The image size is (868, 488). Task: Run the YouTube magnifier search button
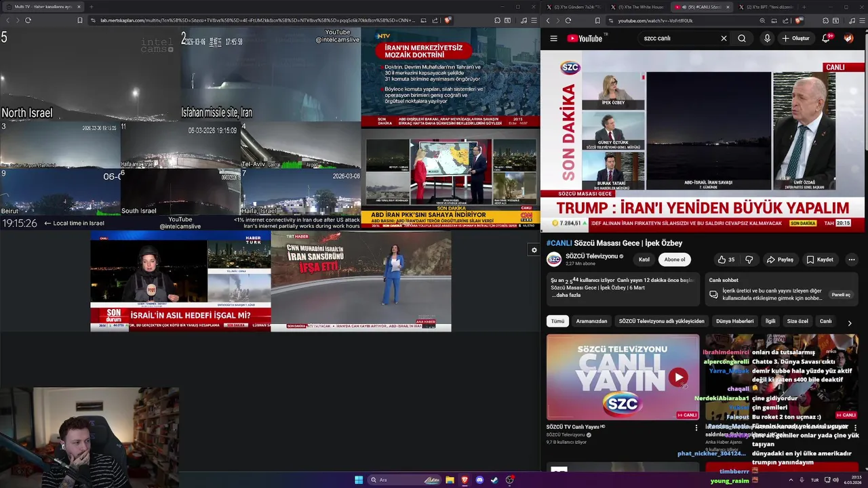coord(742,39)
